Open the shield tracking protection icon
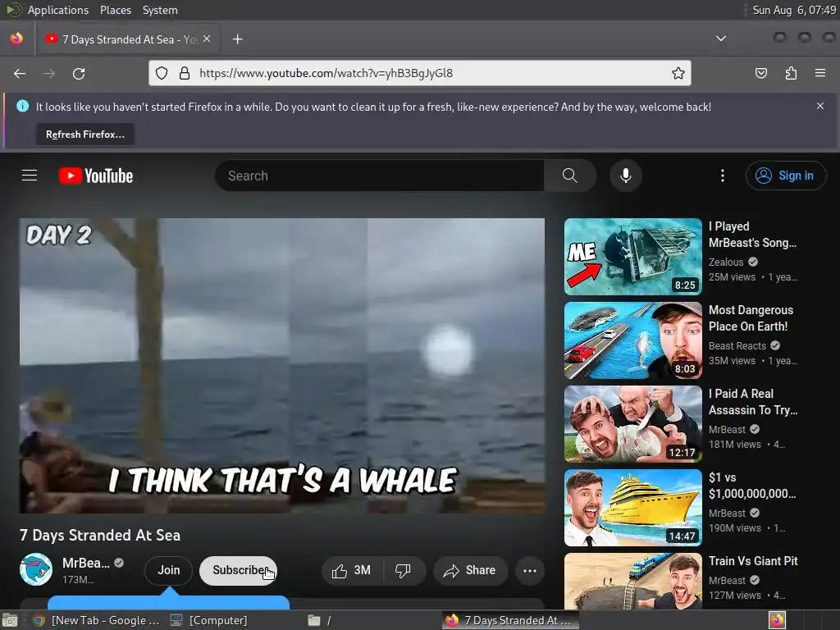Image resolution: width=840 pixels, height=630 pixels. click(162, 73)
